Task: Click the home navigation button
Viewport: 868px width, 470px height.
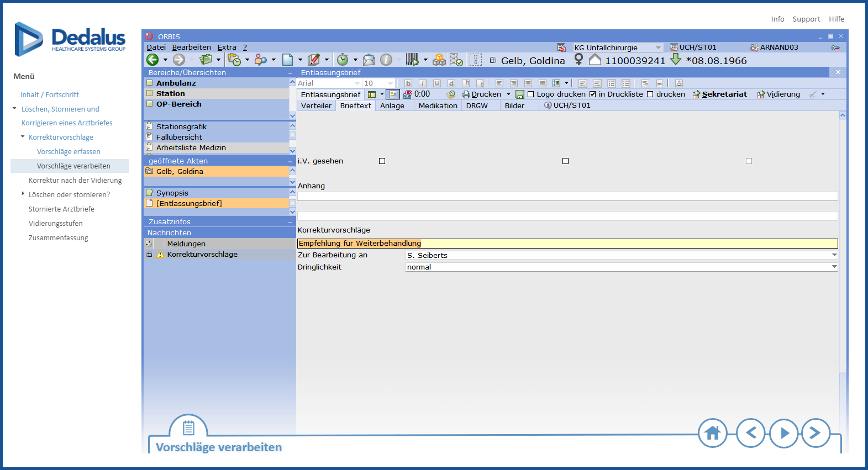Action: (712, 433)
